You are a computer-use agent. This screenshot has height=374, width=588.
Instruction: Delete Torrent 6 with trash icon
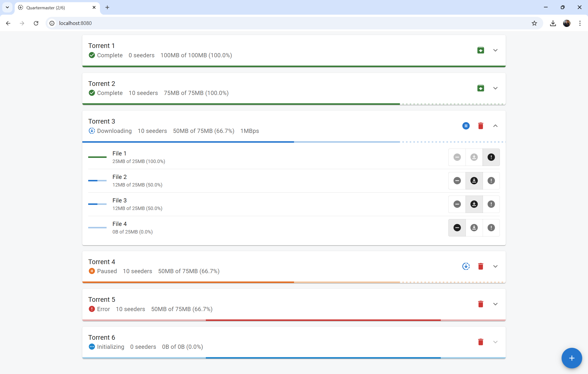tap(480, 342)
